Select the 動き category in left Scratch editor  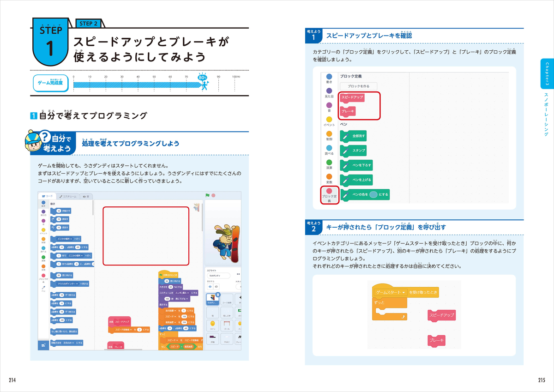43,204
